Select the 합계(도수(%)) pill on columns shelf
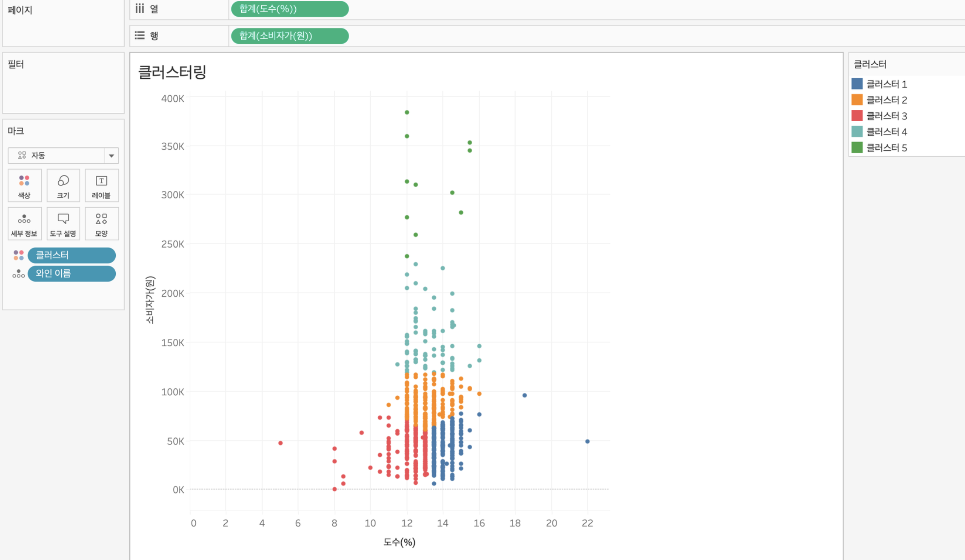965x560 pixels. (289, 9)
